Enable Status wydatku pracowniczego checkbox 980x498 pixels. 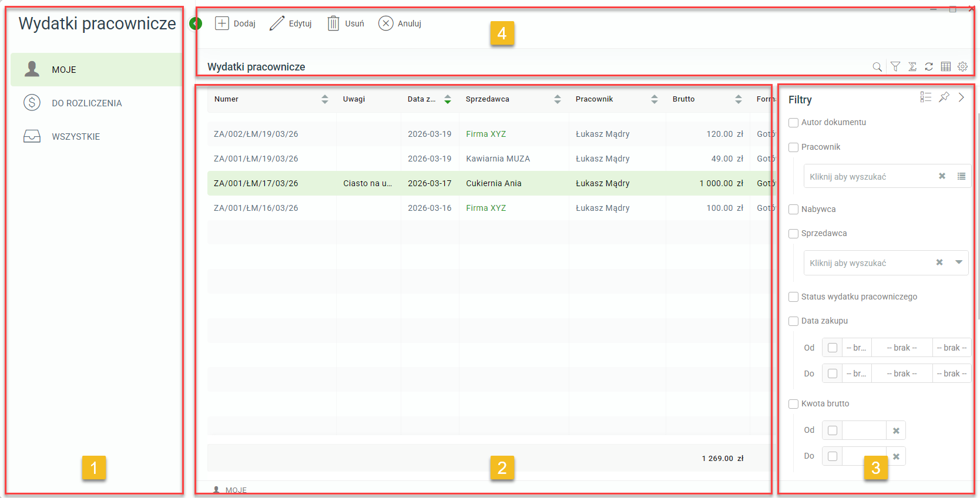point(793,297)
